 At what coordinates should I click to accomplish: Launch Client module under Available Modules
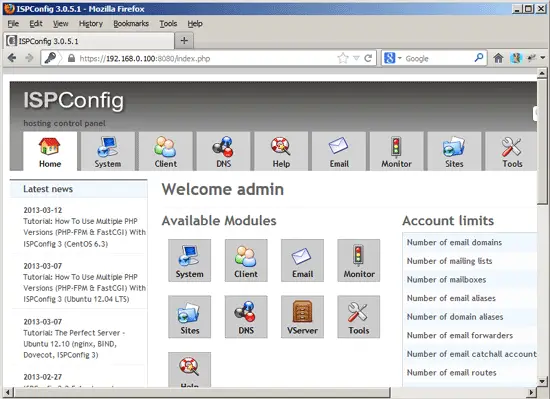[246, 261]
